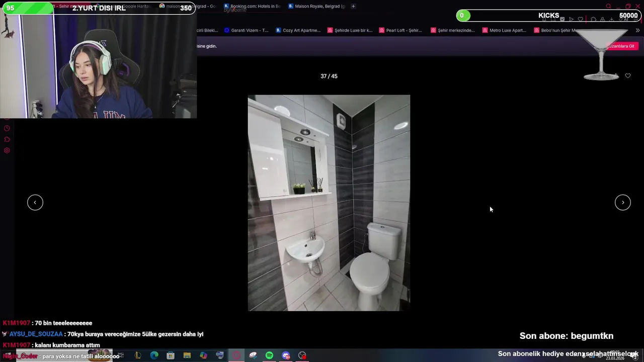This screenshot has height=362, width=644.
Task: Open Microsoft 365 Copilot from the taskbar
Action: coord(203,355)
